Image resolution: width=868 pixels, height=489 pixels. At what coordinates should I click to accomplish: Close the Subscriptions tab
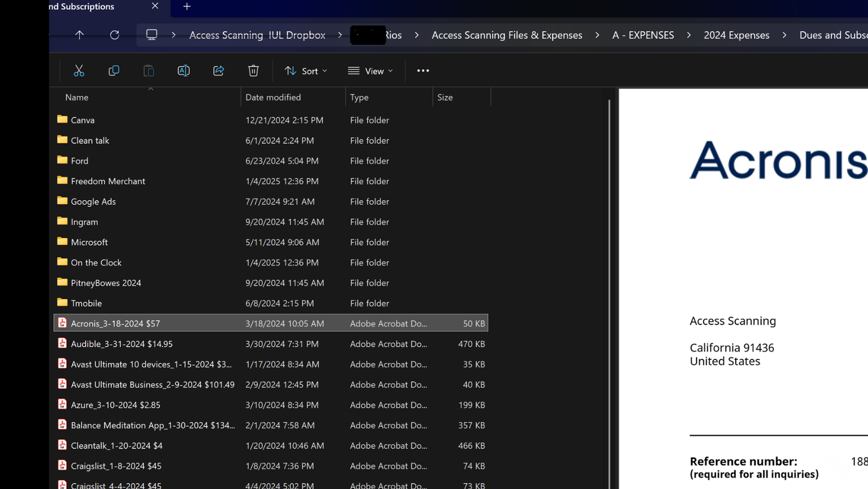click(155, 6)
